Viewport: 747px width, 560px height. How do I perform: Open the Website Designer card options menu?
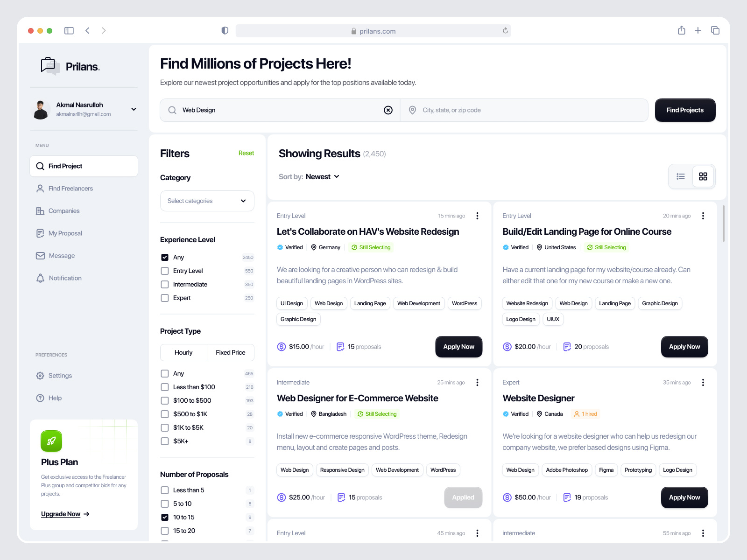[703, 382]
